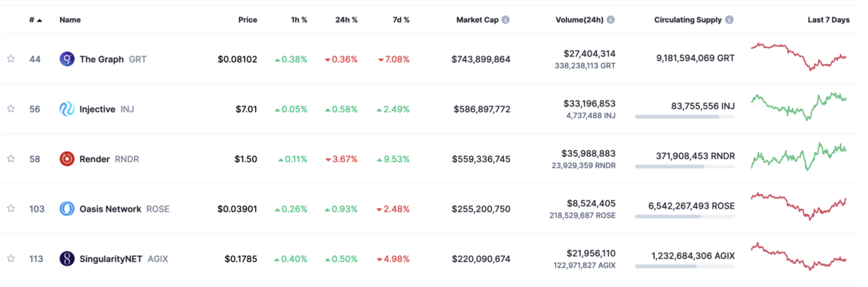Star Injective to add to watchlist

[11, 109]
